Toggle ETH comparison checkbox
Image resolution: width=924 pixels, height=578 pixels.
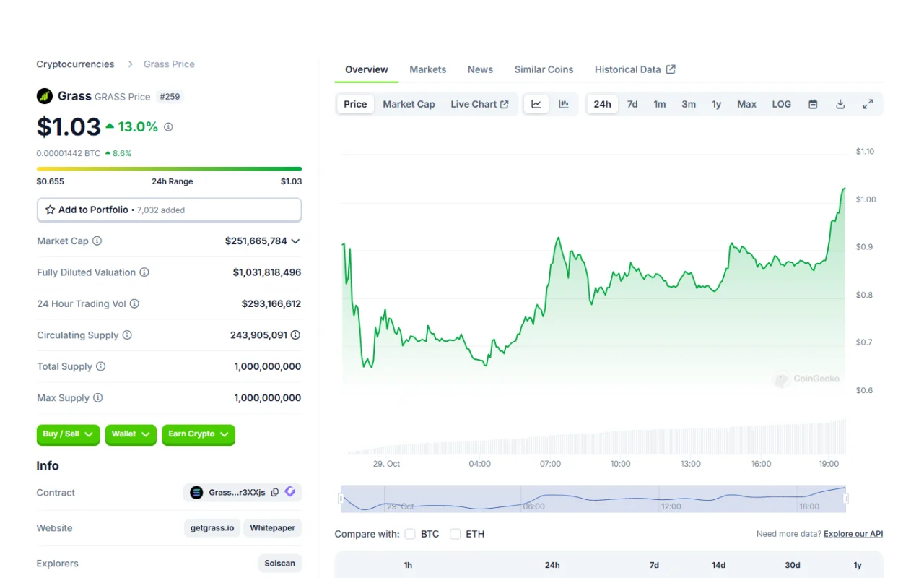pos(455,534)
